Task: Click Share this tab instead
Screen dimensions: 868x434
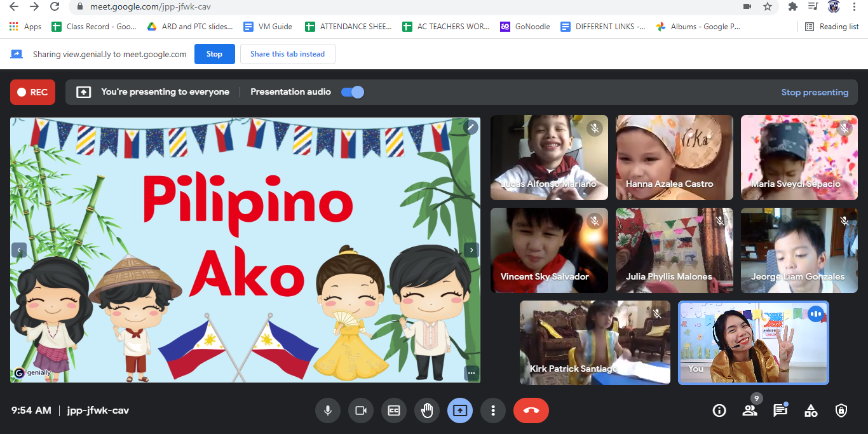Action: point(287,54)
